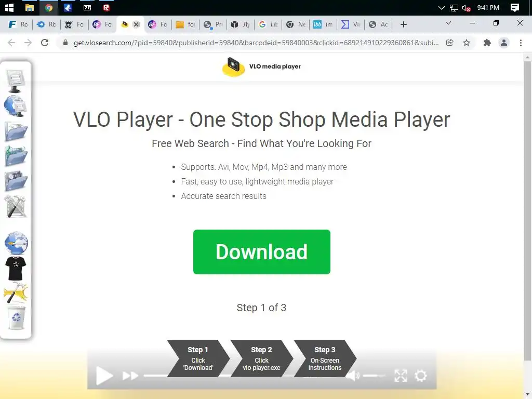This screenshot has height=399, width=532.
Task: Switch to the Google 'i.it' tab
Action: pyautogui.click(x=268, y=24)
